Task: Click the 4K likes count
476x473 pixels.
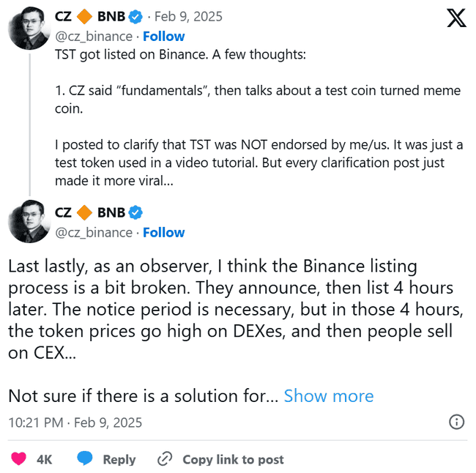Action: (x=44, y=459)
